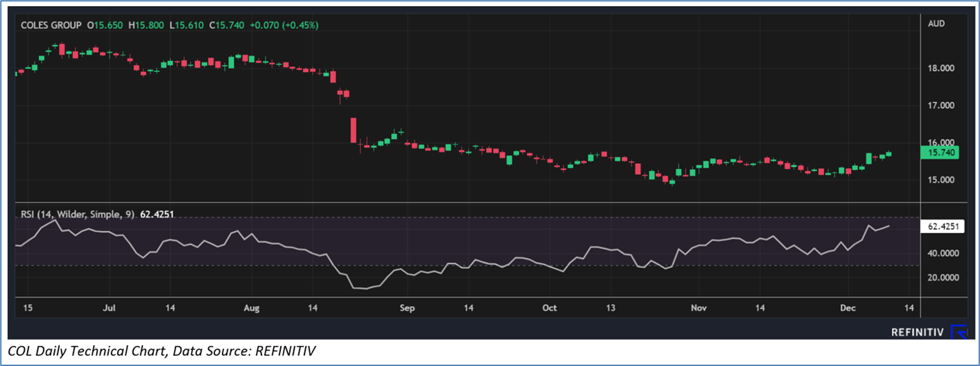Click the white 62.4251 RSI value tag
The image size is (980, 366).
tap(944, 227)
